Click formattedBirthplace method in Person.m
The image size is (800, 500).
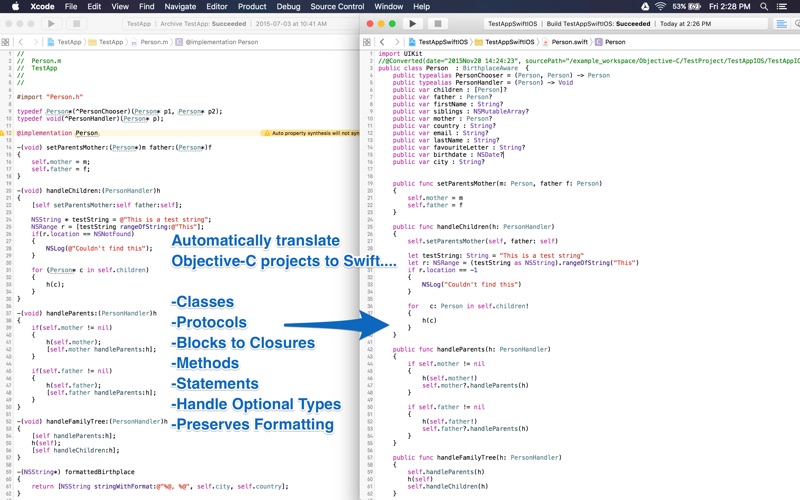point(76,472)
